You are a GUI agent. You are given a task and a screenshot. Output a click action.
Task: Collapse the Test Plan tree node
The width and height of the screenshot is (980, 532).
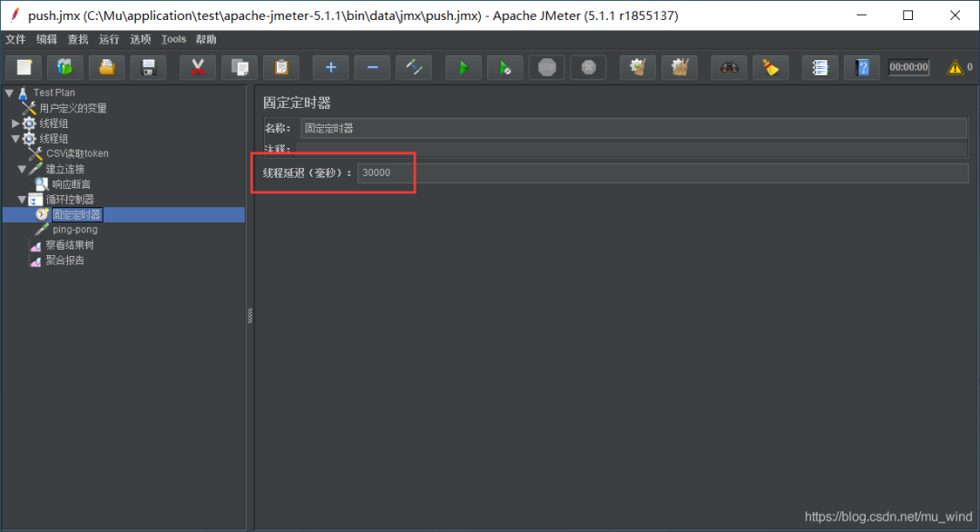coord(9,93)
